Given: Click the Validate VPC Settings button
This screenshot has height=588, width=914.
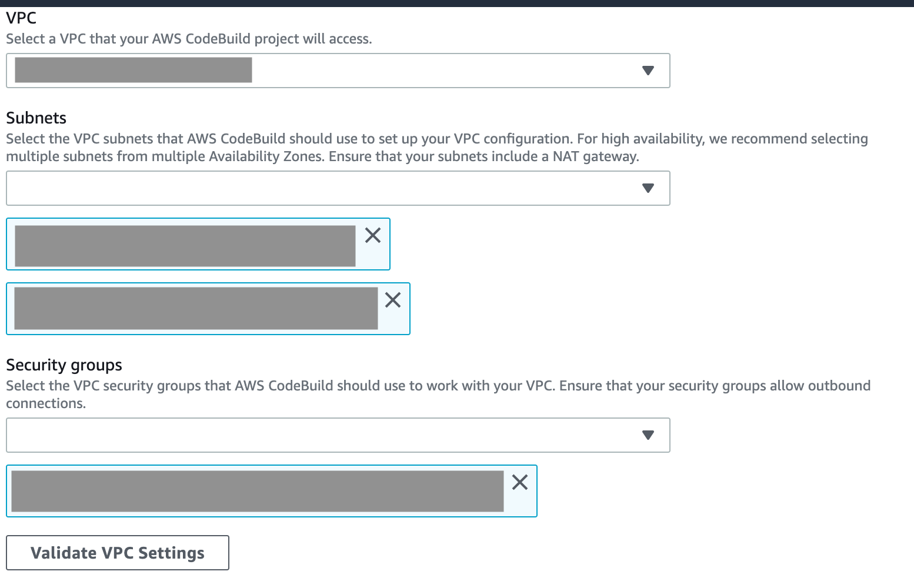Looking at the screenshot, I should click(x=117, y=553).
